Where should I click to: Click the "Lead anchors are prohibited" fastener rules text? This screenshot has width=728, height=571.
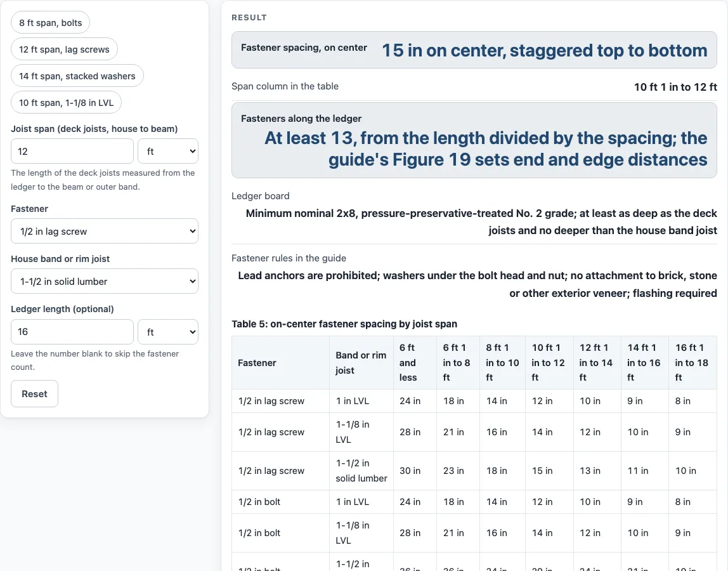click(x=478, y=284)
